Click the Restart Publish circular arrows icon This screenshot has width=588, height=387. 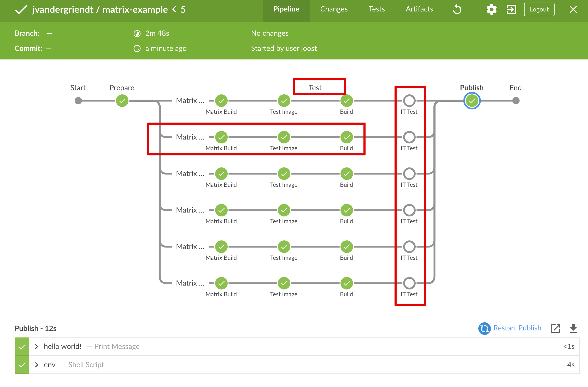pyautogui.click(x=484, y=329)
